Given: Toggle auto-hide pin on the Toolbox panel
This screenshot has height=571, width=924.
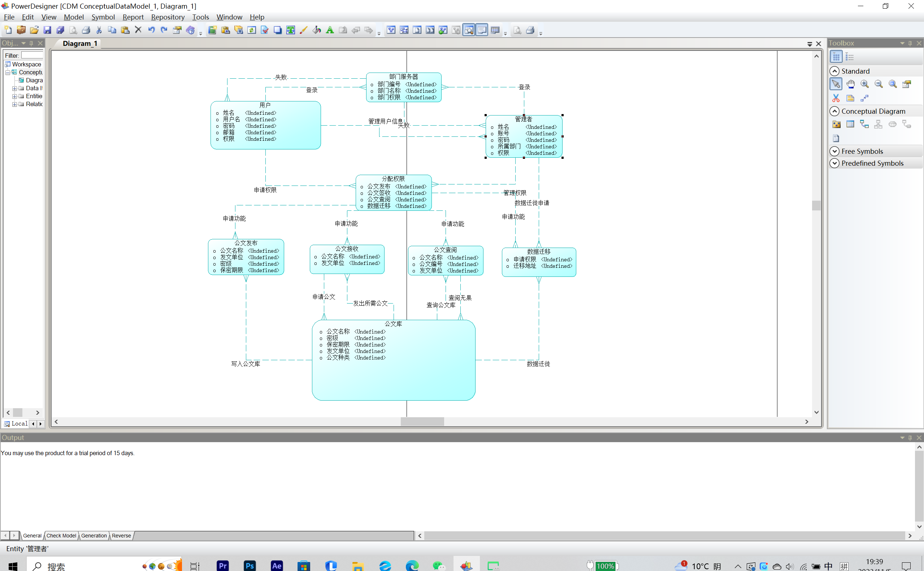Looking at the screenshot, I should tap(910, 43).
